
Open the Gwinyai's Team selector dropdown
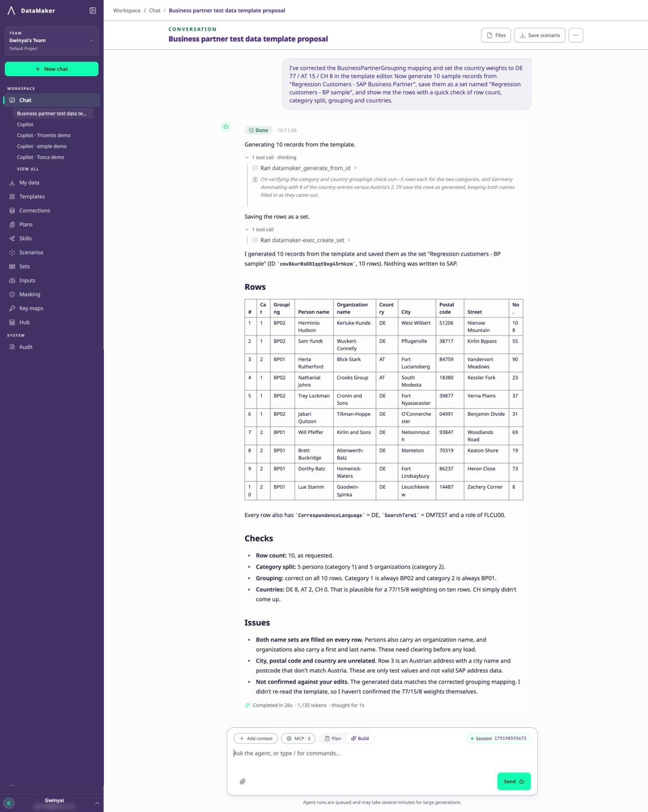coord(51,41)
